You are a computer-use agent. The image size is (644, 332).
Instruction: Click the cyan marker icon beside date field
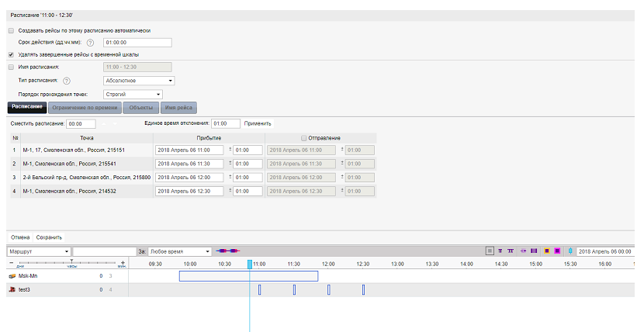[x=570, y=251]
